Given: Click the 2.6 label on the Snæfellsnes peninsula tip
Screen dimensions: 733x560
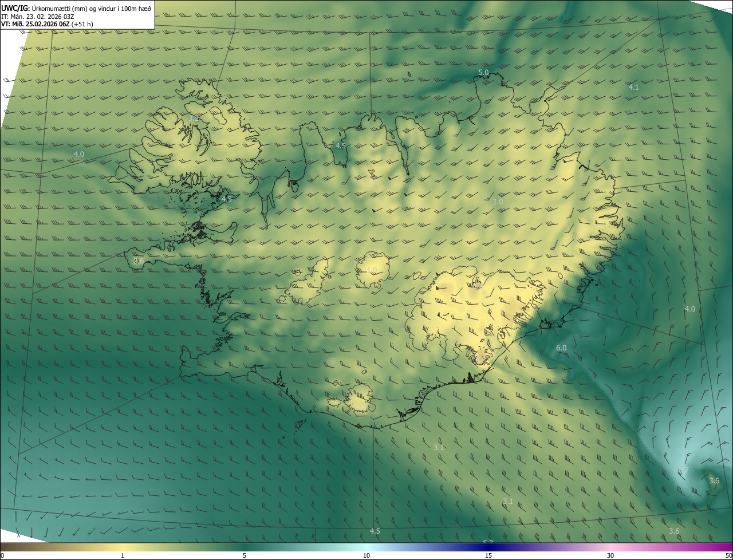Looking at the screenshot, I should coord(139,261).
